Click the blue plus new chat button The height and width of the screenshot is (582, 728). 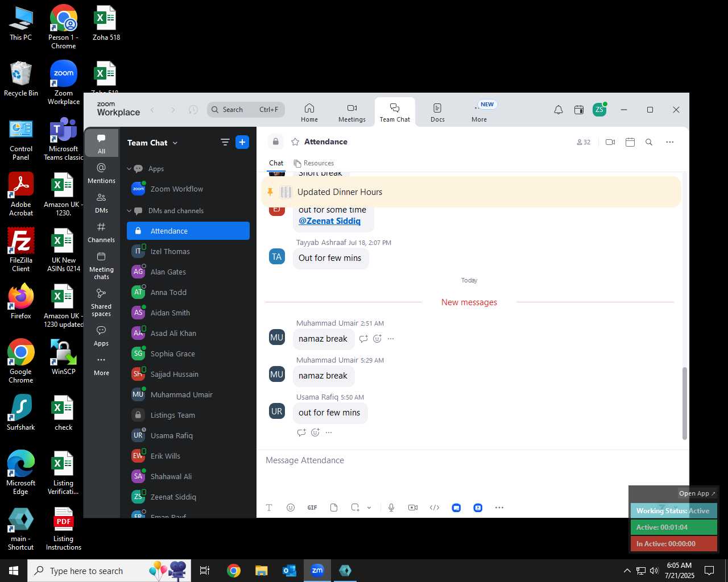pos(242,142)
